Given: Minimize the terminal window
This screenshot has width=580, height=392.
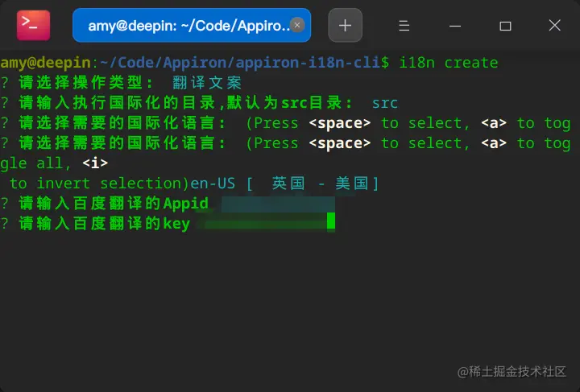Looking at the screenshot, I should [455, 26].
